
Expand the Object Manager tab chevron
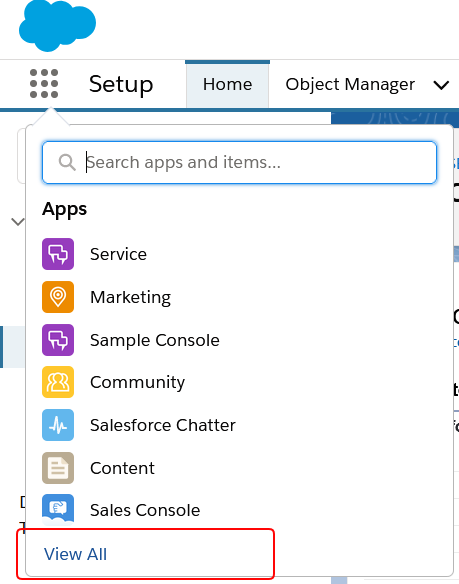[441, 85]
